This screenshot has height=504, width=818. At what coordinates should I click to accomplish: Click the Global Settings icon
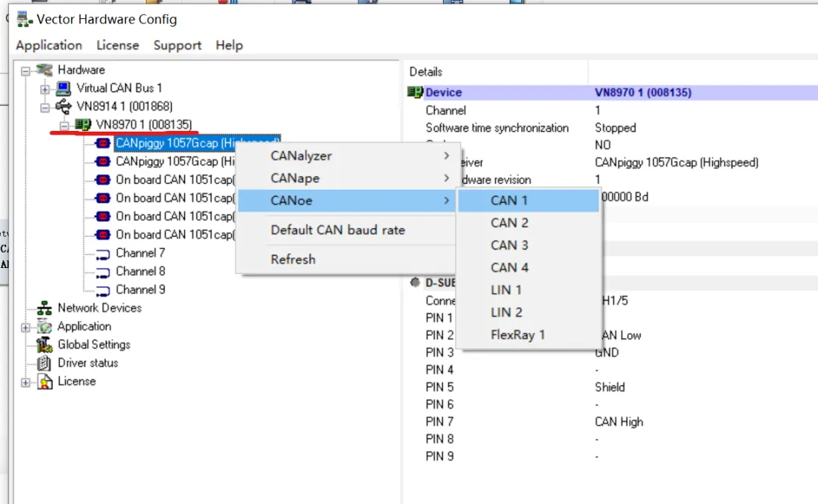pos(45,344)
